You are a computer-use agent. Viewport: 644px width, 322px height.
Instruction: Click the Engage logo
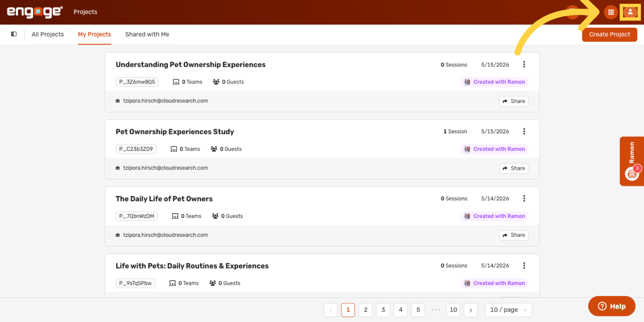[35, 12]
